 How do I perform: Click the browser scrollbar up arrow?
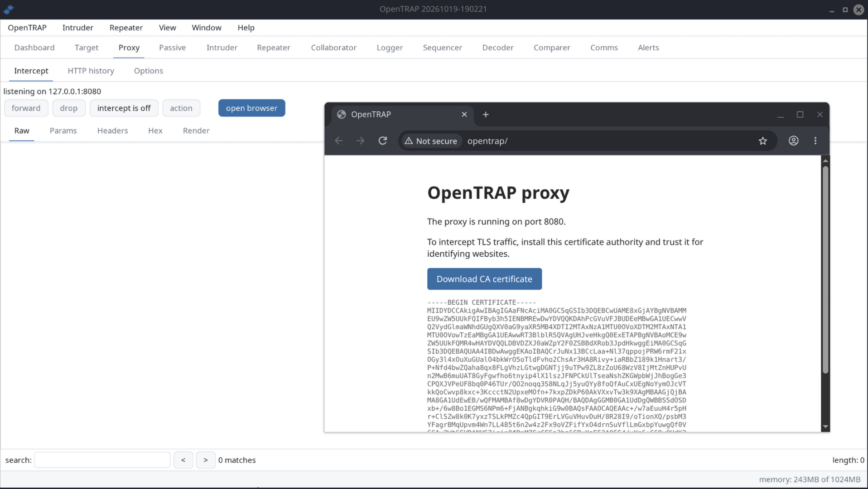pos(825,160)
